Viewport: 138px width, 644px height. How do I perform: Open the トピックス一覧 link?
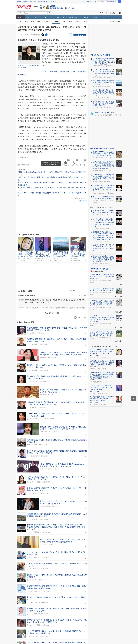coord(115,21)
